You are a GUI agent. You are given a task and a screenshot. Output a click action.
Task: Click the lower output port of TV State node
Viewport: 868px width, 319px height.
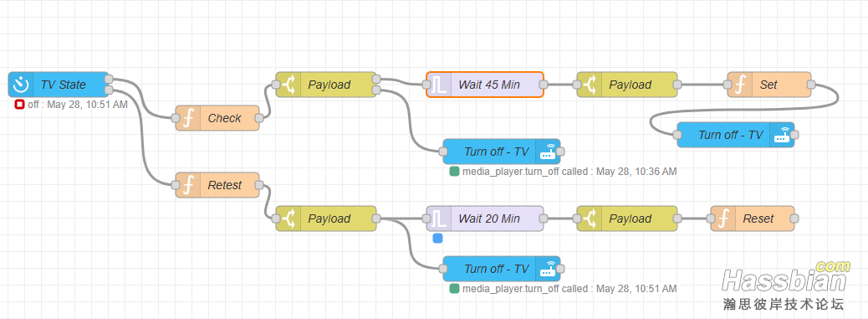109,90
